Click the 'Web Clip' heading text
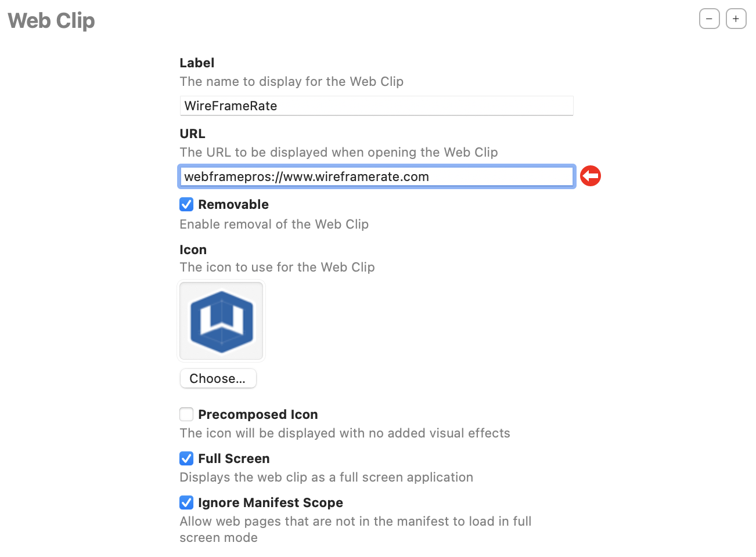The height and width of the screenshot is (557, 756). pos(51,21)
